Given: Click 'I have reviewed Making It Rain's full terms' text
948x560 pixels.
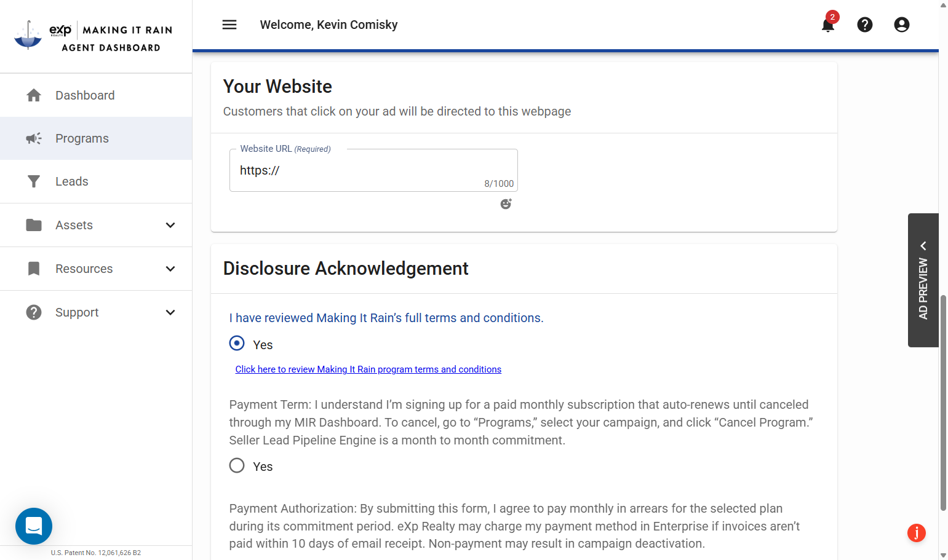Looking at the screenshot, I should [x=386, y=318].
